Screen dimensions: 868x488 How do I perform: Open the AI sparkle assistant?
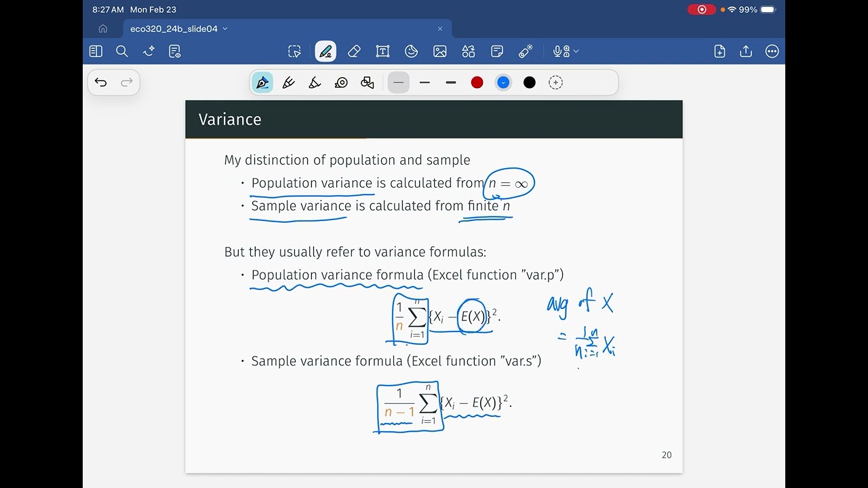pos(149,52)
